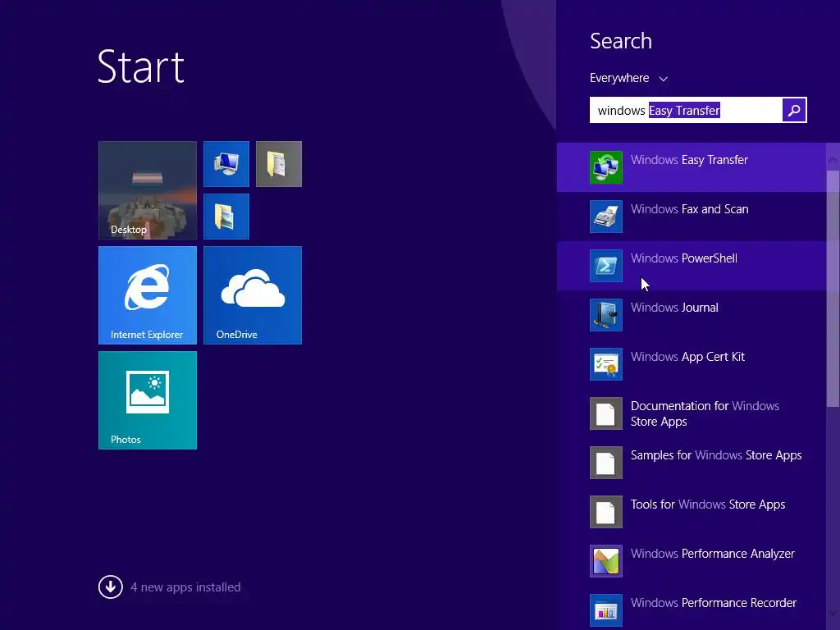This screenshot has height=630, width=840.
Task: Open the Pictures folder tile
Action: 226,217
